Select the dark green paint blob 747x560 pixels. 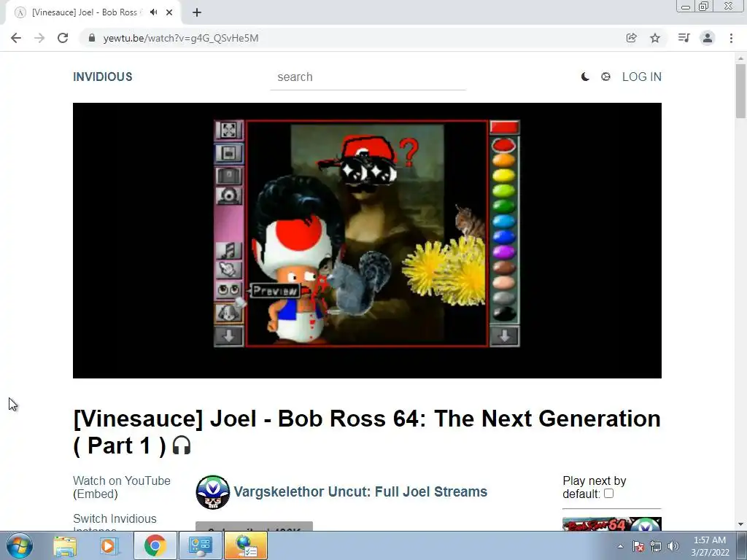pos(503,206)
